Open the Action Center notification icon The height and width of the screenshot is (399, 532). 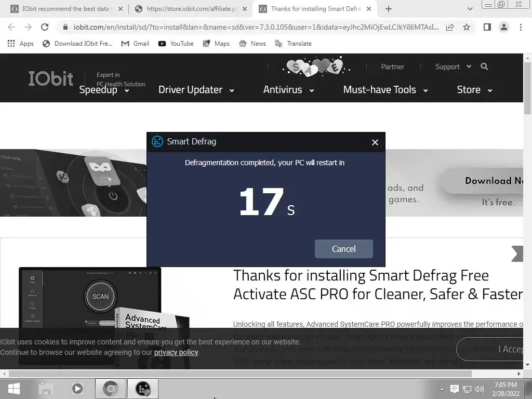point(454,389)
